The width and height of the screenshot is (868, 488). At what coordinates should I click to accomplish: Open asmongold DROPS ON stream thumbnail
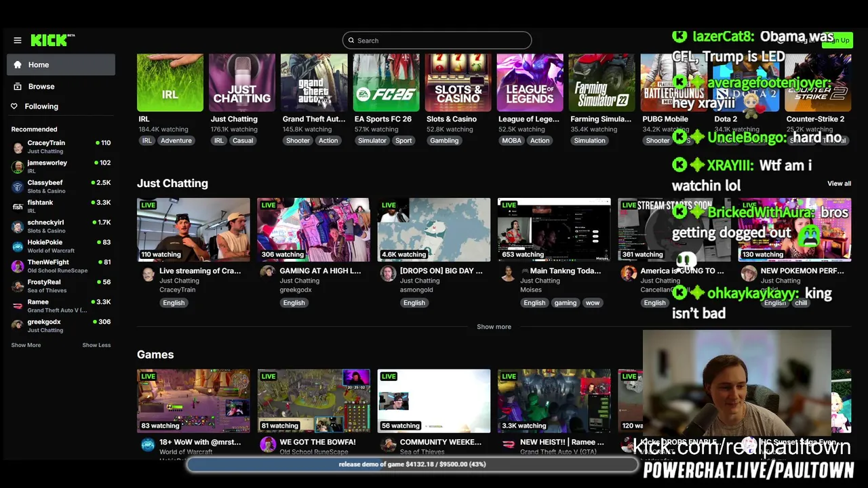433,230
